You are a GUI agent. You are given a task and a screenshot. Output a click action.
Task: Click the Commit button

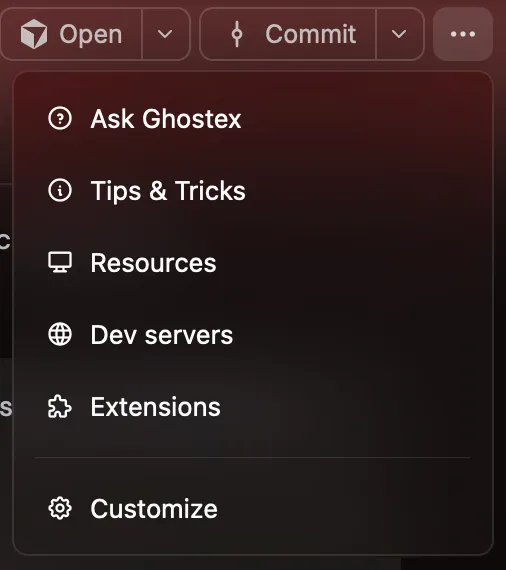[x=288, y=34]
